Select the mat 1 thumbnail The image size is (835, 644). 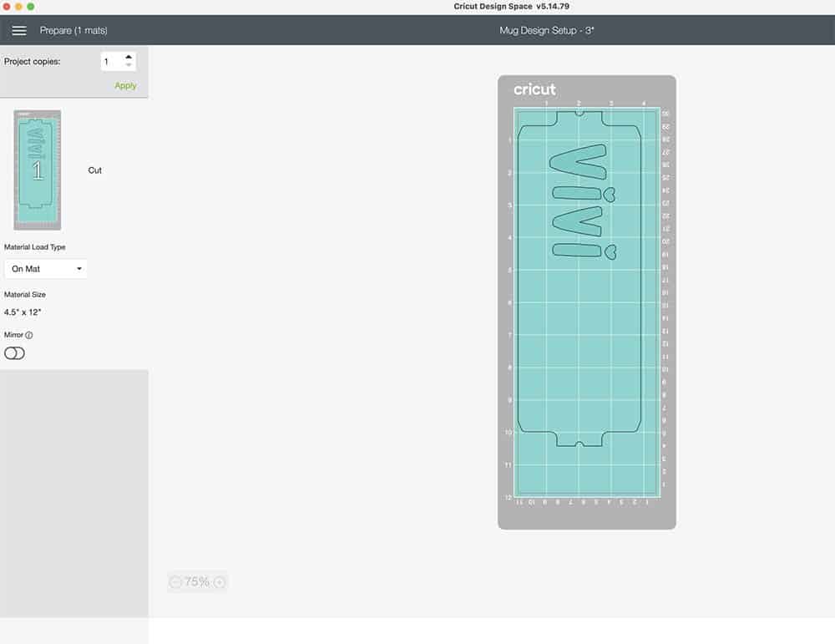[x=38, y=170]
